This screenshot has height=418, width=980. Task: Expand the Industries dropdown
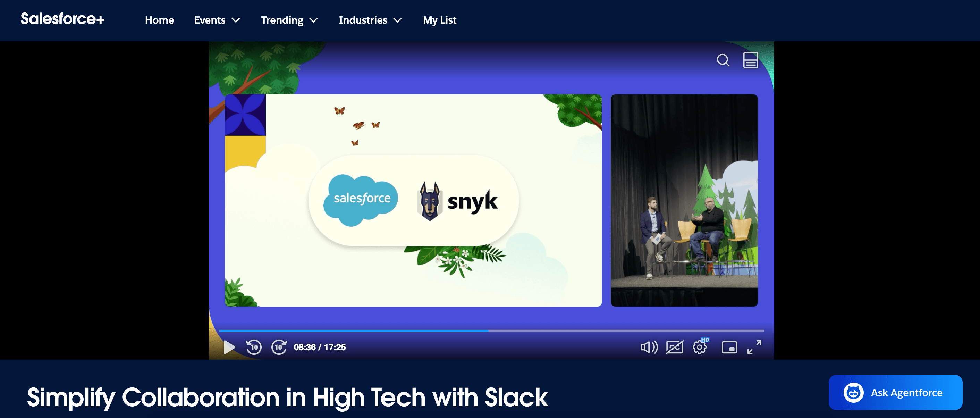(x=370, y=20)
